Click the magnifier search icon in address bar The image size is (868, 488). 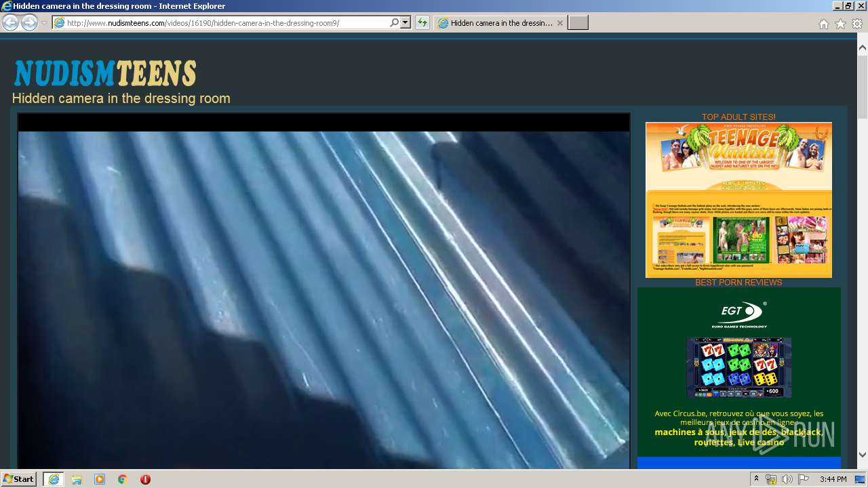coord(395,23)
